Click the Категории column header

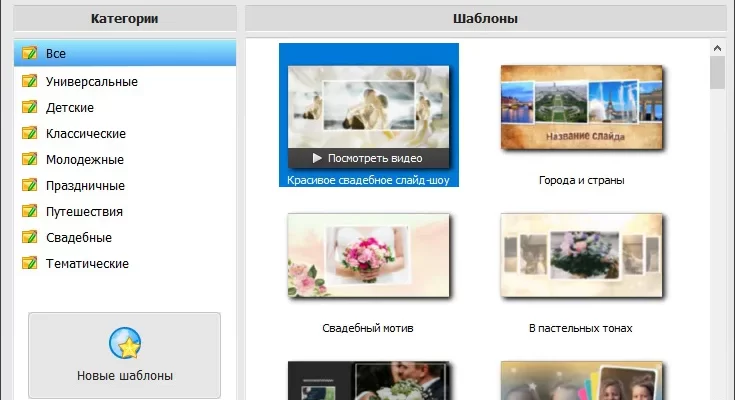click(125, 19)
